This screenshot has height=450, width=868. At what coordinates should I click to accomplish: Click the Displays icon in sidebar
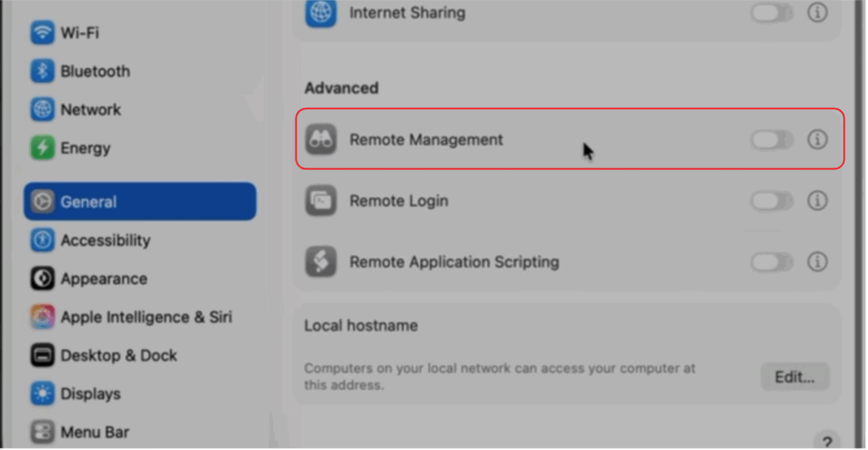click(42, 393)
